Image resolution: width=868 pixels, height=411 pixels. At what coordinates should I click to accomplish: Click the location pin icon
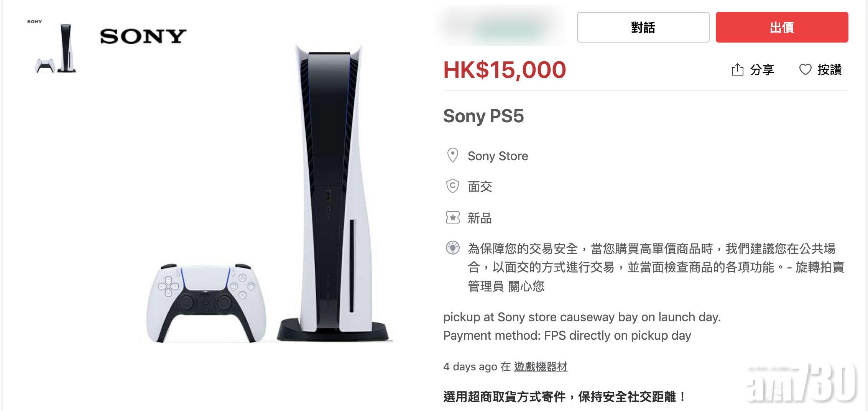(453, 155)
